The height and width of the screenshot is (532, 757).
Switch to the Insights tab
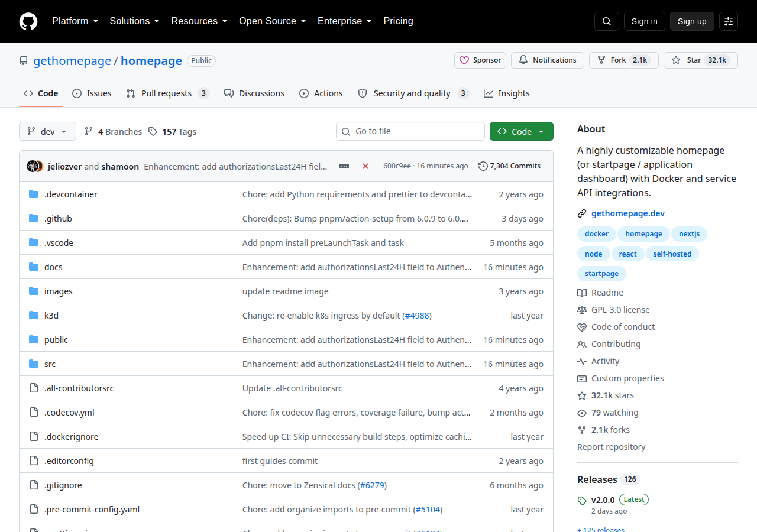point(507,93)
